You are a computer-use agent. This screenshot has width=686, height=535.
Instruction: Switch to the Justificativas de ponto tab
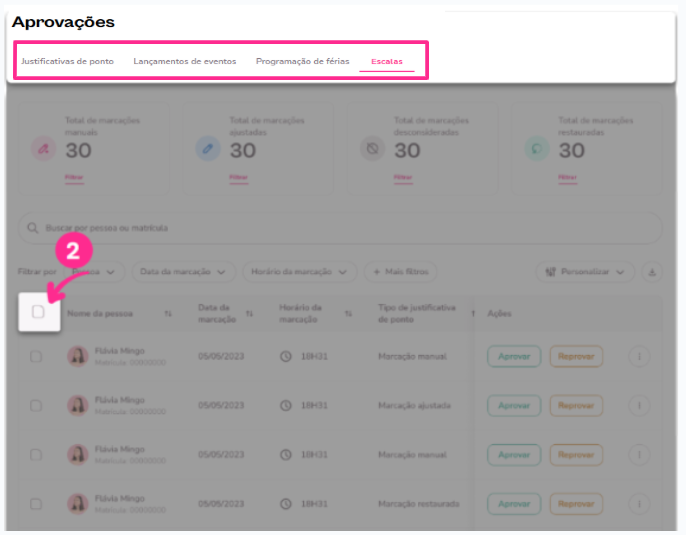[67, 61]
